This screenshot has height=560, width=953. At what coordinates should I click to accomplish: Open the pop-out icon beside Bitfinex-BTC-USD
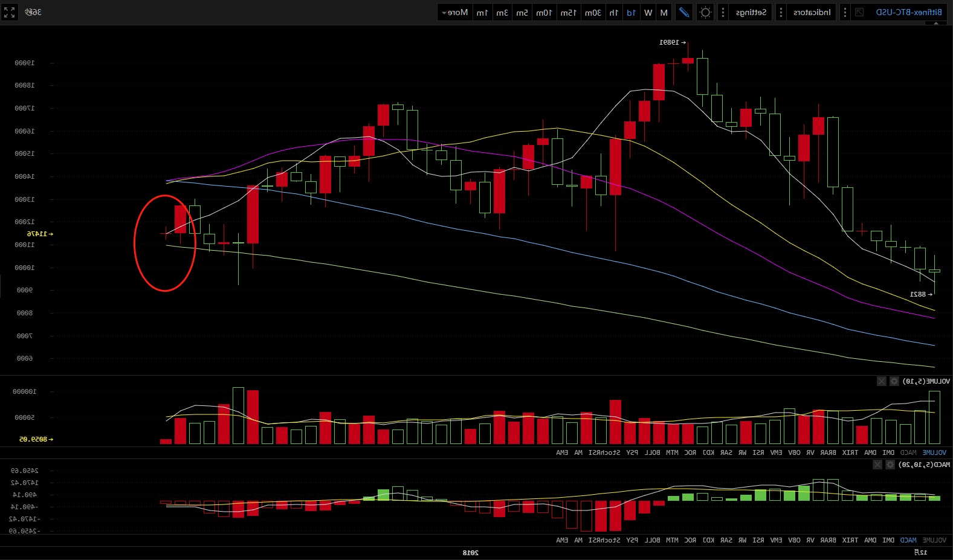[x=859, y=12]
